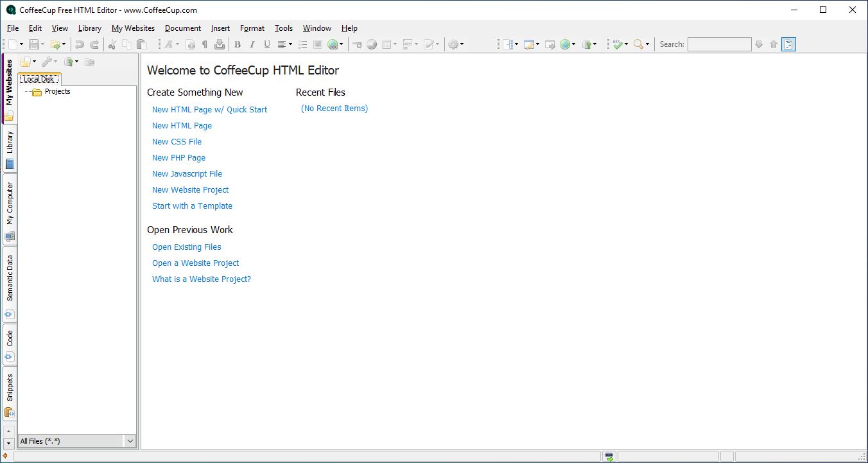
Task: Open dropdown arrow beside magnifying glass icon
Action: click(x=647, y=44)
